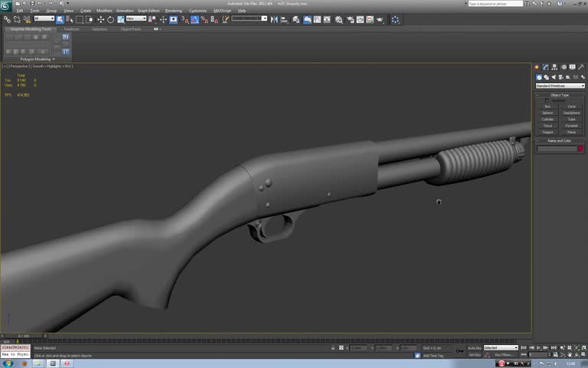Switch to the Modify command panel tab
588x368 pixels.
click(545, 67)
